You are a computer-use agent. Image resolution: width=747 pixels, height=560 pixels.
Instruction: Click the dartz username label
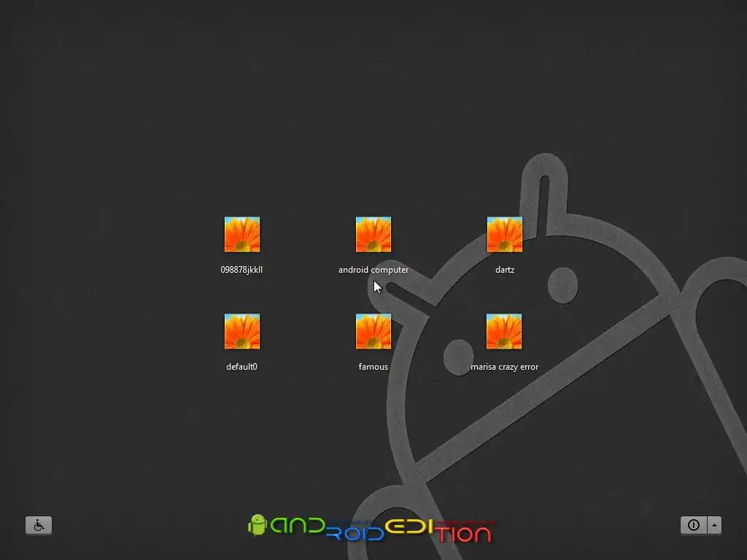click(x=505, y=270)
